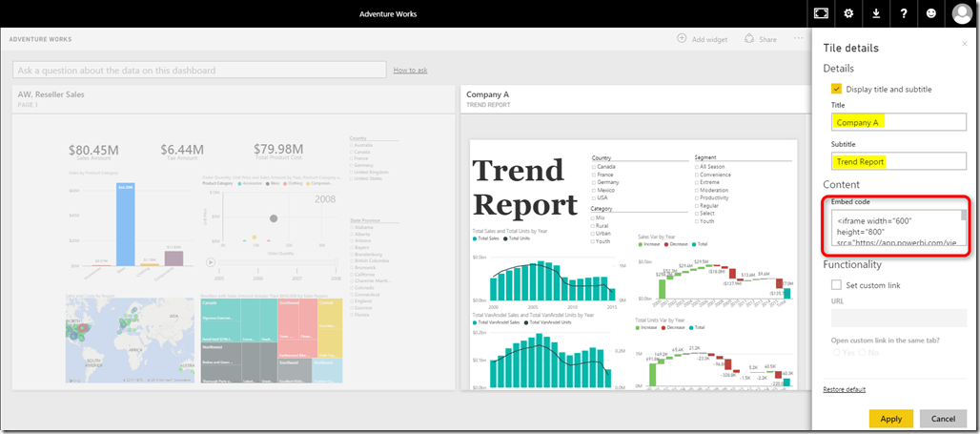Screen dimensions: 980x434
Task: Check Alabama in State Province slicer
Action: [x=353, y=228]
